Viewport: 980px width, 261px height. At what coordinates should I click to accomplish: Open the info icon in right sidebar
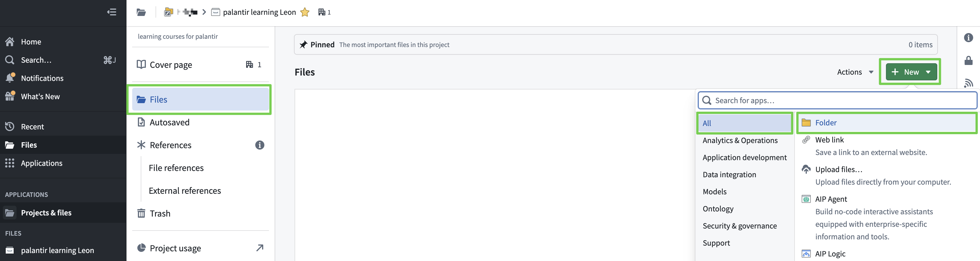click(968, 38)
